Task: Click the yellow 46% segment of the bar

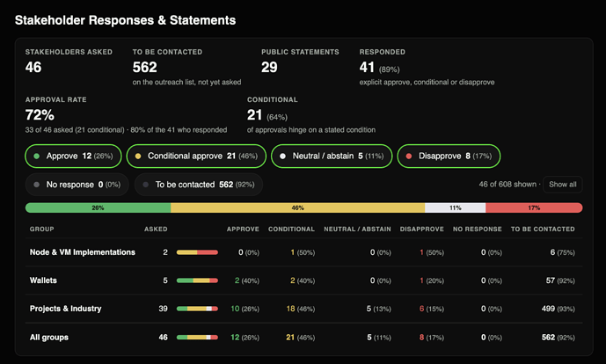Action: pyautogui.click(x=297, y=207)
